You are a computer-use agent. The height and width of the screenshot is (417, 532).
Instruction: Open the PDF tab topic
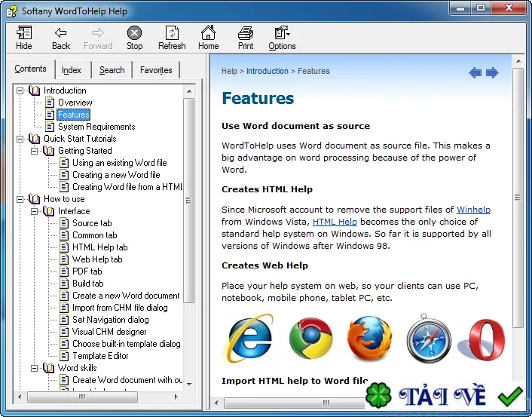click(87, 271)
